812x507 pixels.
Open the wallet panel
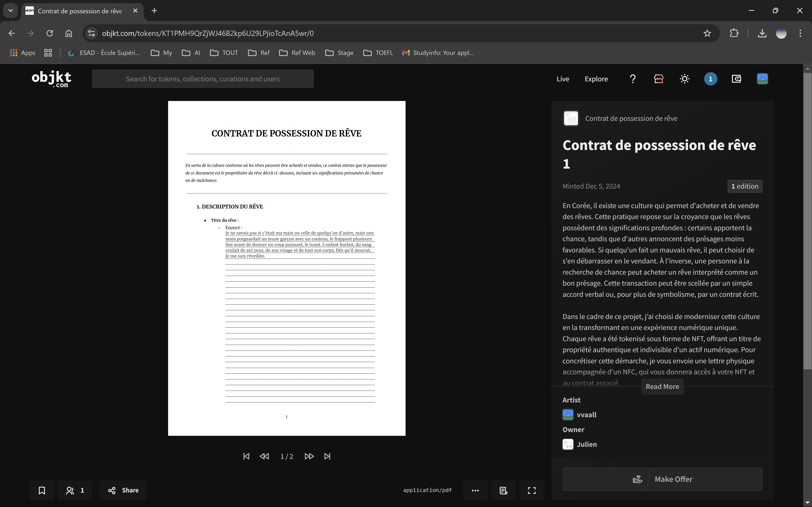(737, 79)
